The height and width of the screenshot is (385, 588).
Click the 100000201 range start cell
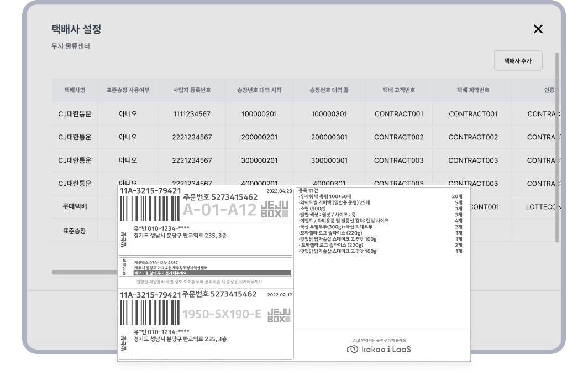259,114
